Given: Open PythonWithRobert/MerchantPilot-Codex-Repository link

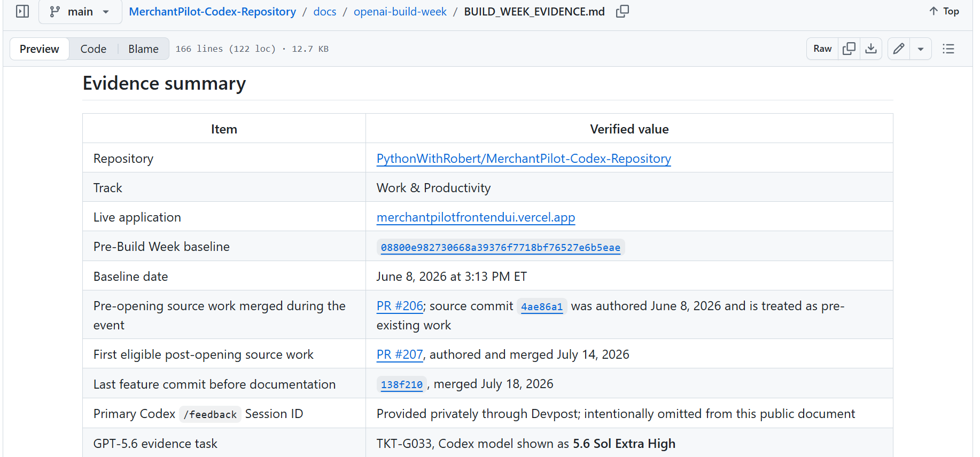Looking at the screenshot, I should [x=524, y=159].
